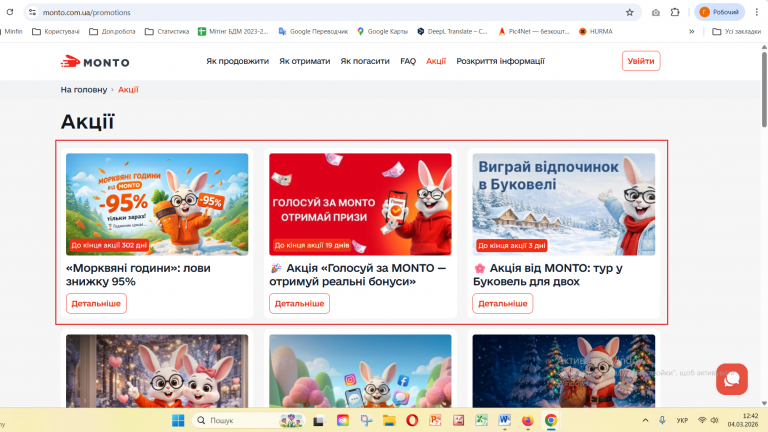Open title тур у Буковель для двох

click(548, 275)
